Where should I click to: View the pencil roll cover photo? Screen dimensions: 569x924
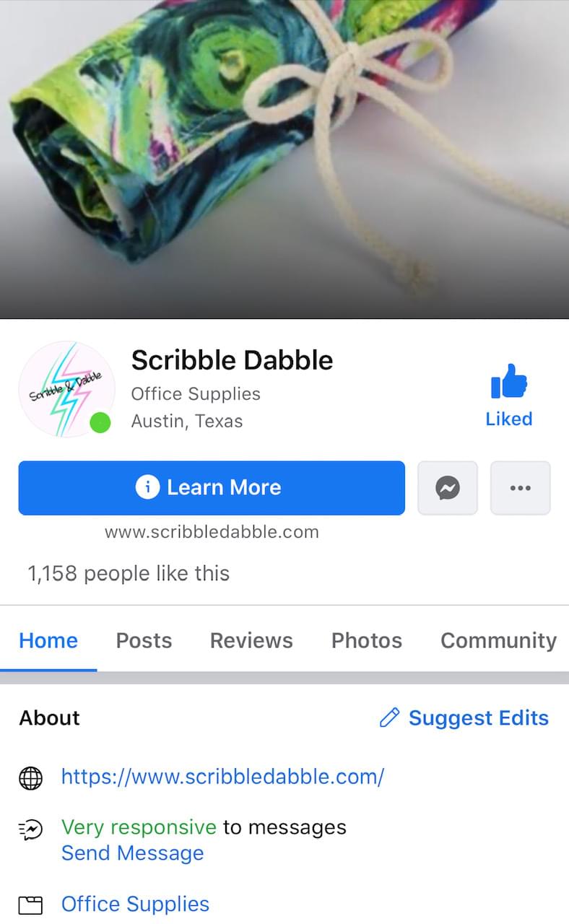point(284,159)
